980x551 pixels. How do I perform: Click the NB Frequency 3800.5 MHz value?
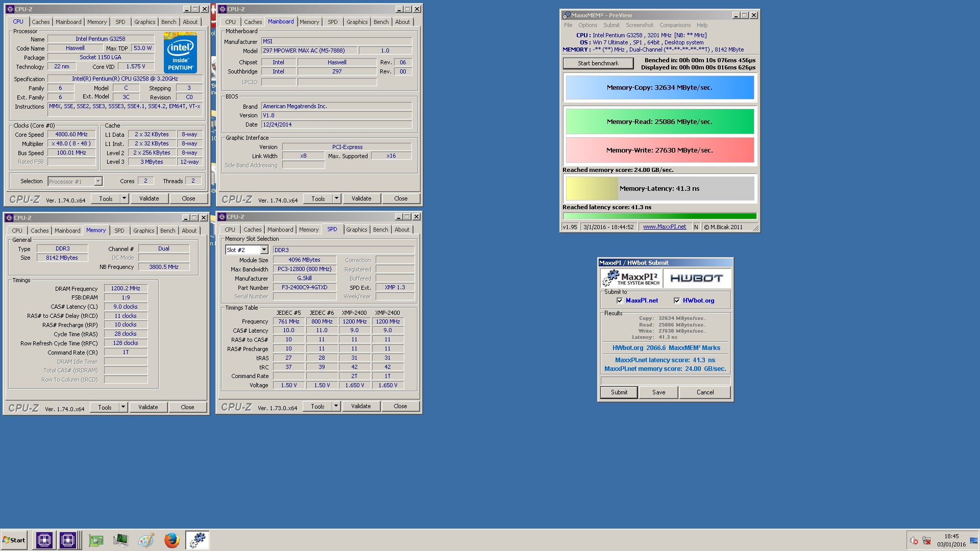[164, 267]
